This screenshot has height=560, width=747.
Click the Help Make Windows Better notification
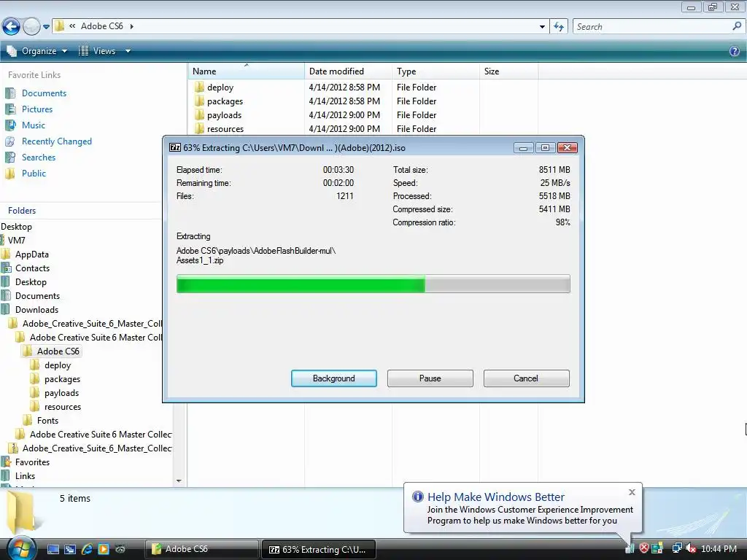[522, 507]
